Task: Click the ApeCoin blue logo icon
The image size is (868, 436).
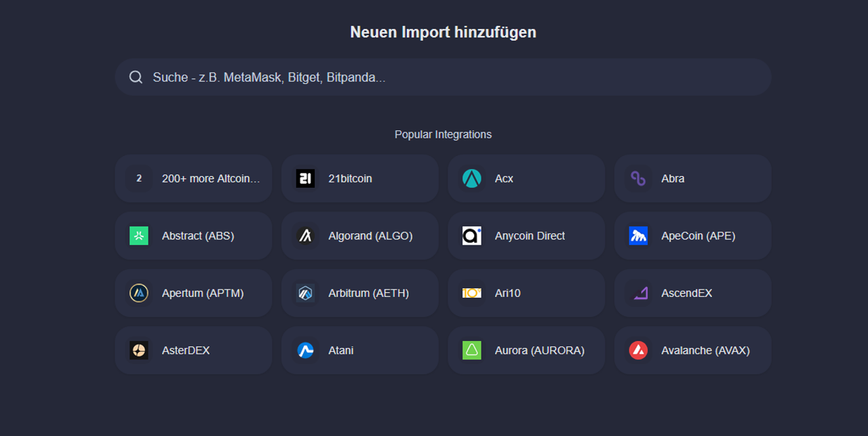Action: tap(638, 236)
